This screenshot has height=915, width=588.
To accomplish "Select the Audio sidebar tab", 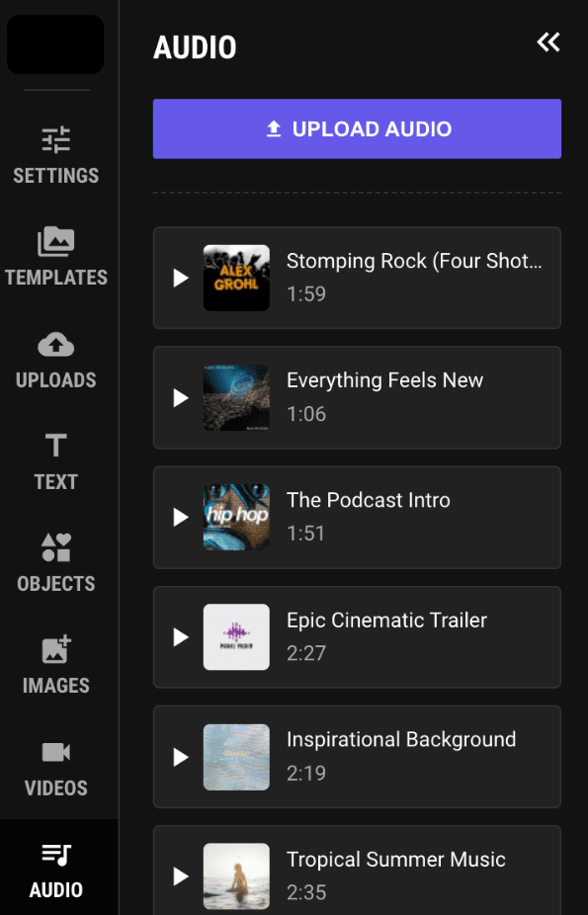I will point(56,870).
